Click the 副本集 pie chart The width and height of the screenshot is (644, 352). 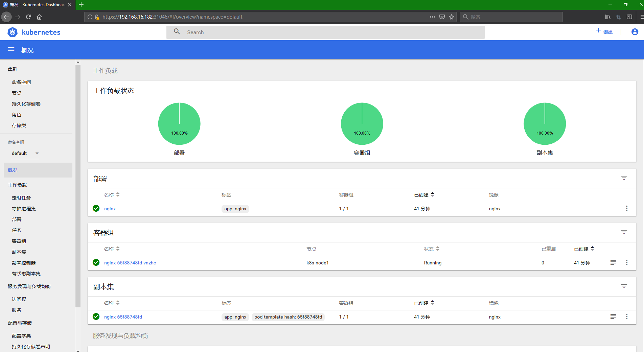(x=545, y=124)
